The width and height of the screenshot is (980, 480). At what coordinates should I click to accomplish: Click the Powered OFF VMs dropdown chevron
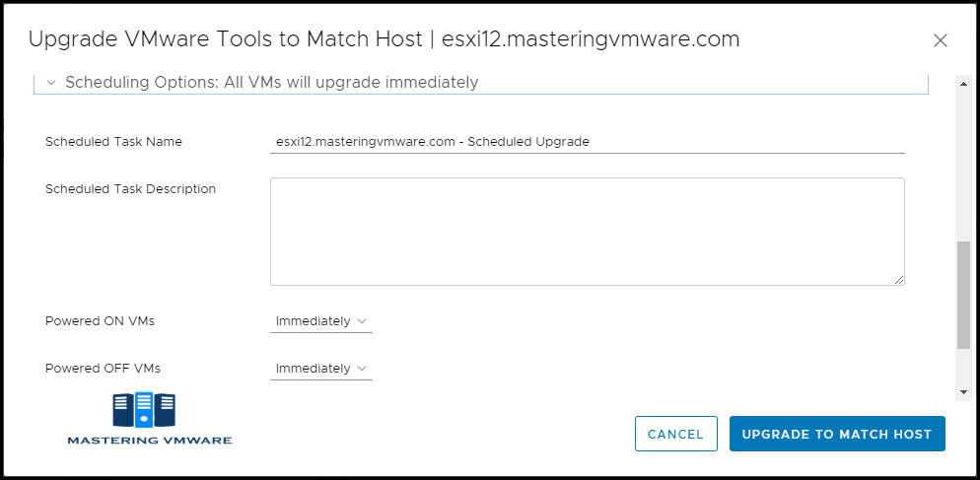click(x=361, y=369)
